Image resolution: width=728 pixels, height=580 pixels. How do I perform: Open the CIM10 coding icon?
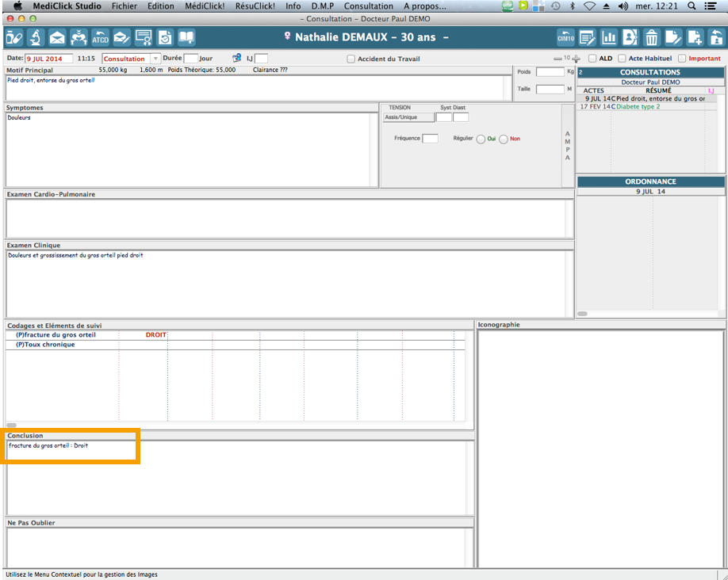[x=565, y=37]
